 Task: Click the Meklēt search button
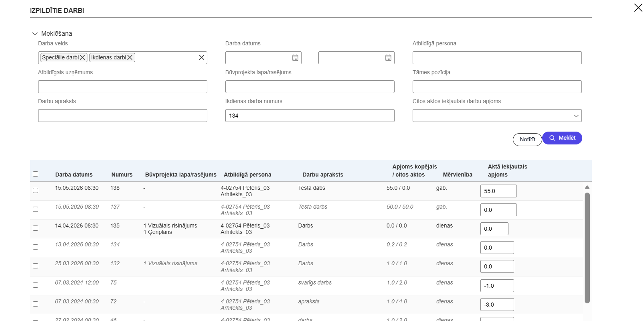tap(562, 138)
